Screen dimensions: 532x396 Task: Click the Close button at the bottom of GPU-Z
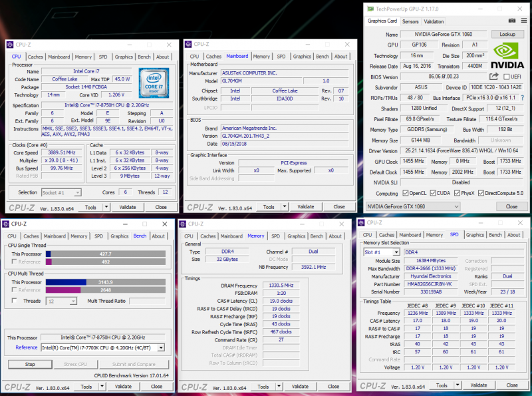click(511, 206)
